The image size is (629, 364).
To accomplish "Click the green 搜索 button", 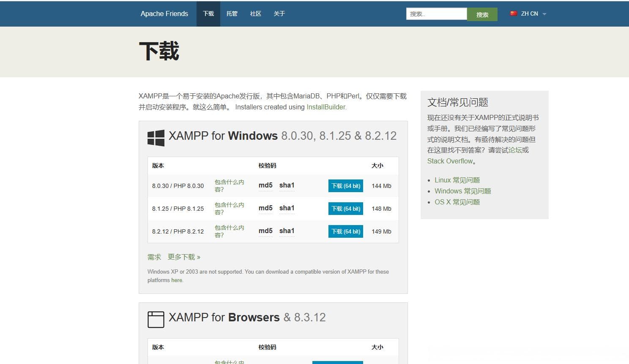I will click(482, 14).
